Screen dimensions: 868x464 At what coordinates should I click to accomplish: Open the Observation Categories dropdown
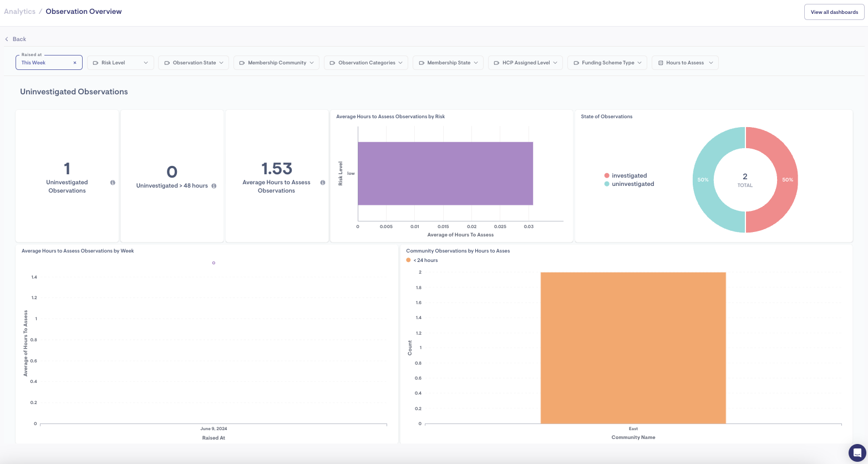(366, 63)
